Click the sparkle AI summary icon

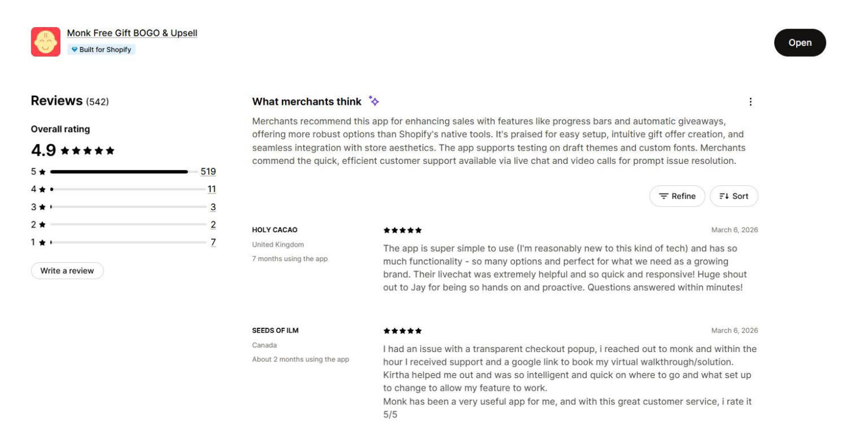pos(374,101)
